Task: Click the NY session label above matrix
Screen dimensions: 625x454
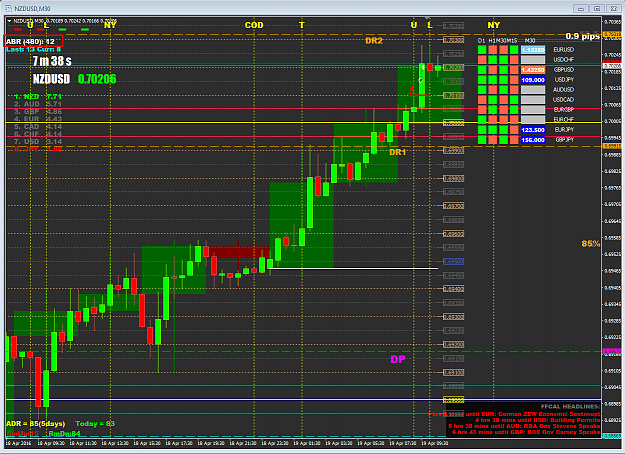Action: point(493,25)
